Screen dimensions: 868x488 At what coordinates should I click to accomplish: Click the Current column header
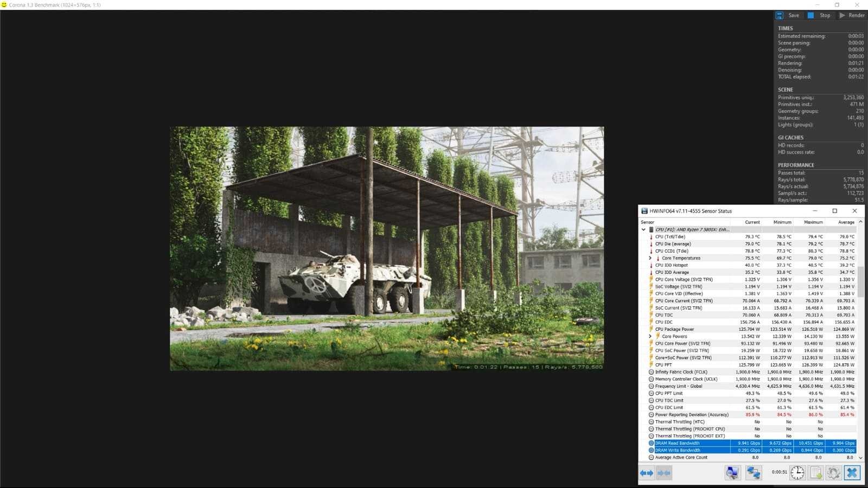click(x=752, y=222)
